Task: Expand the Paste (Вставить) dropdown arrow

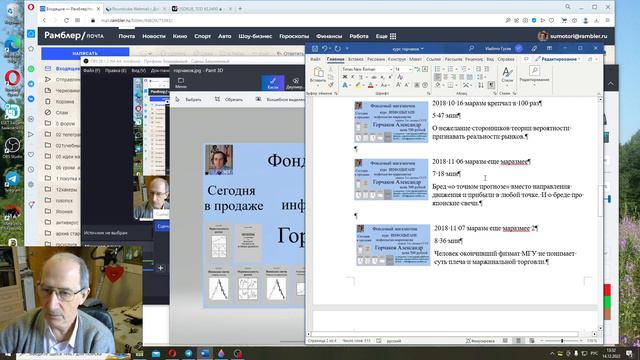Action: (318, 85)
